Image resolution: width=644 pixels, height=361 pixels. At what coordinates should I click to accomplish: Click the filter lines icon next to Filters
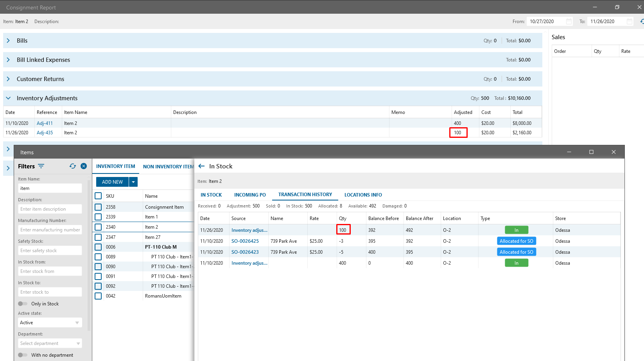coord(41,166)
